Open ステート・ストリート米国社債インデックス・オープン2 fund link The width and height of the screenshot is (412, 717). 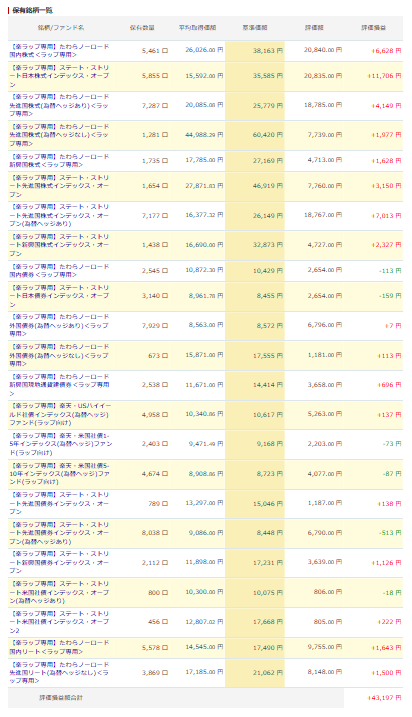click(x=59, y=622)
